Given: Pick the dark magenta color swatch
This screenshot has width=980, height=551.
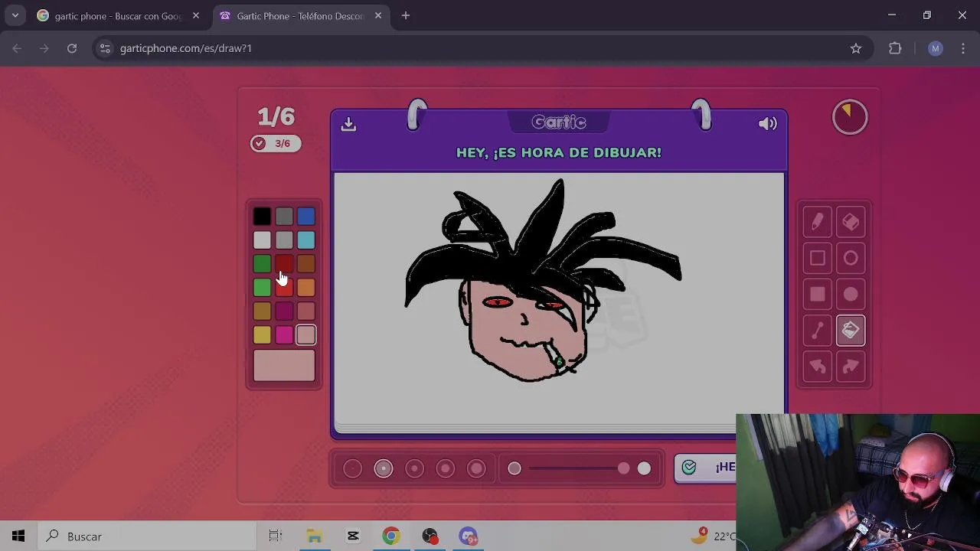Looking at the screenshot, I should 284,311.
